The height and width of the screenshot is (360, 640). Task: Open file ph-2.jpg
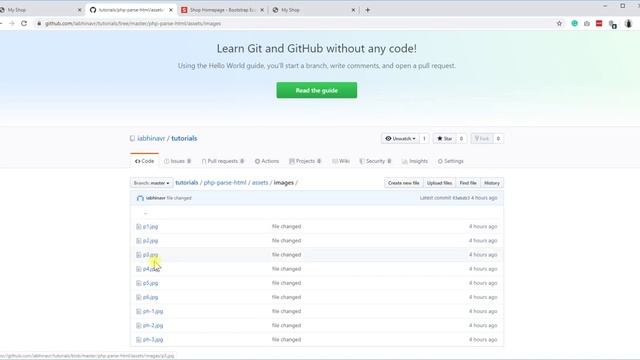click(x=153, y=325)
